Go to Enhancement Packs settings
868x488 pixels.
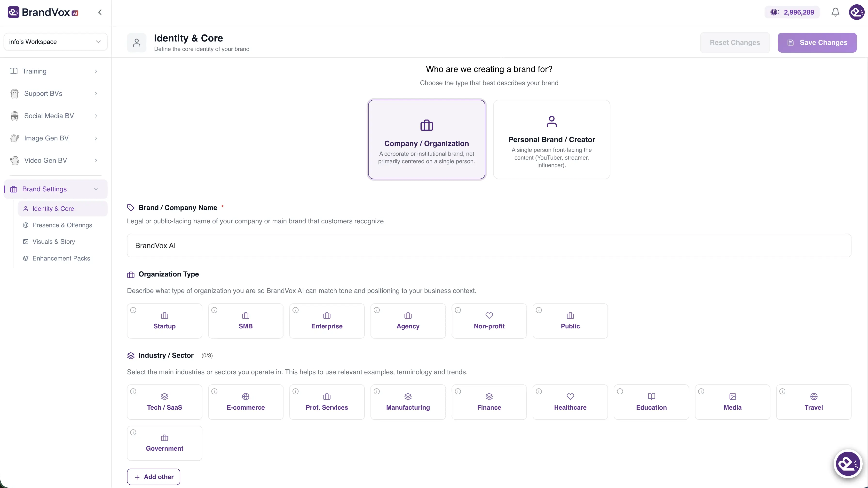point(63,258)
